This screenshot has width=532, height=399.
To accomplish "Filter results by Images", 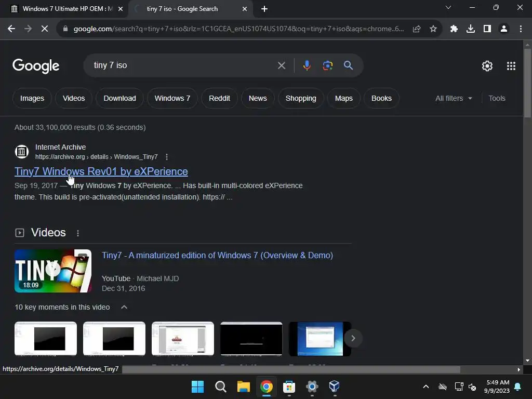I will point(32,98).
